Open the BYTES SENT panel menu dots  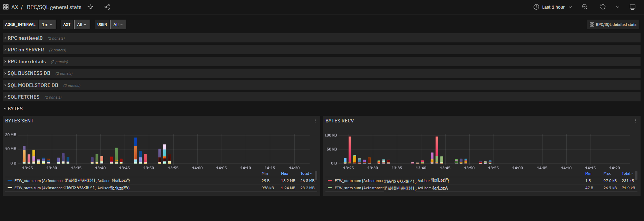tap(315, 121)
